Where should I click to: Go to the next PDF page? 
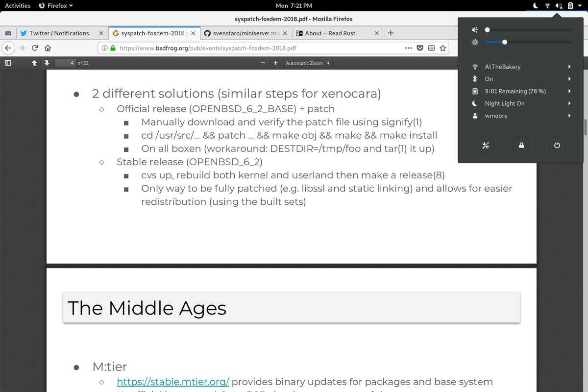(47, 63)
